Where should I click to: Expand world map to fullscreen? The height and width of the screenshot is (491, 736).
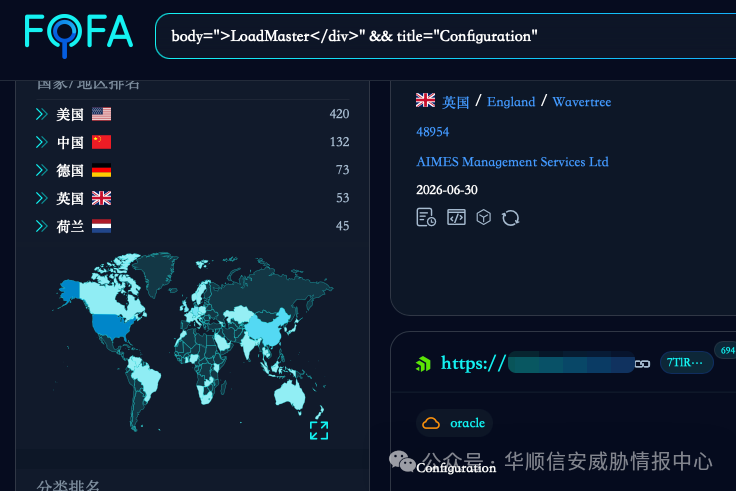coord(319,430)
